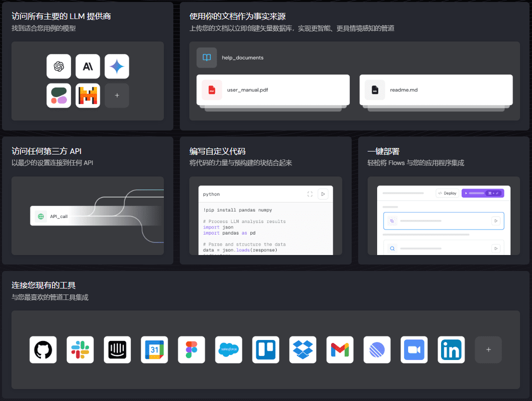The height and width of the screenshot is (401, 532).
Task: Click the API_call globe icon
Action: pos(41,216)
